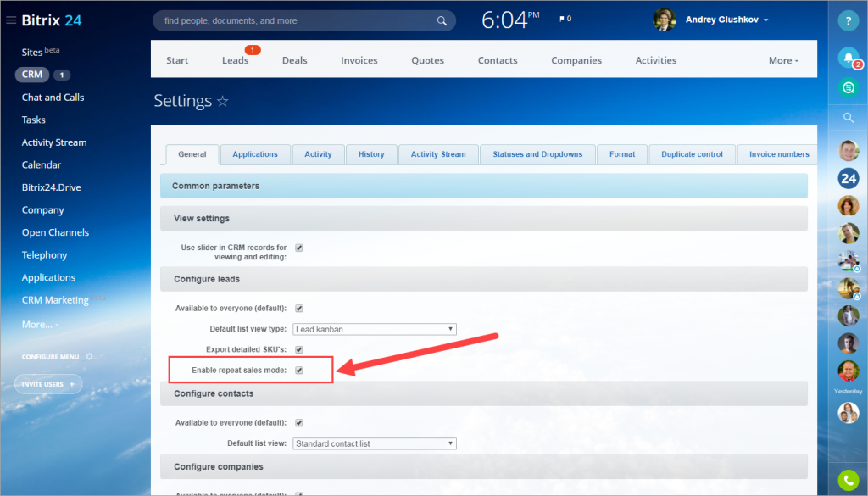
Task: Open Activities in CRM navigation
Action: [656, 60]
